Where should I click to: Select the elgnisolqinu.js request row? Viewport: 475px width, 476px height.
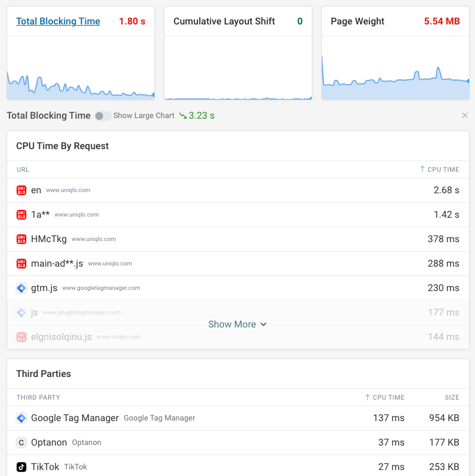[x=238, y=337]
